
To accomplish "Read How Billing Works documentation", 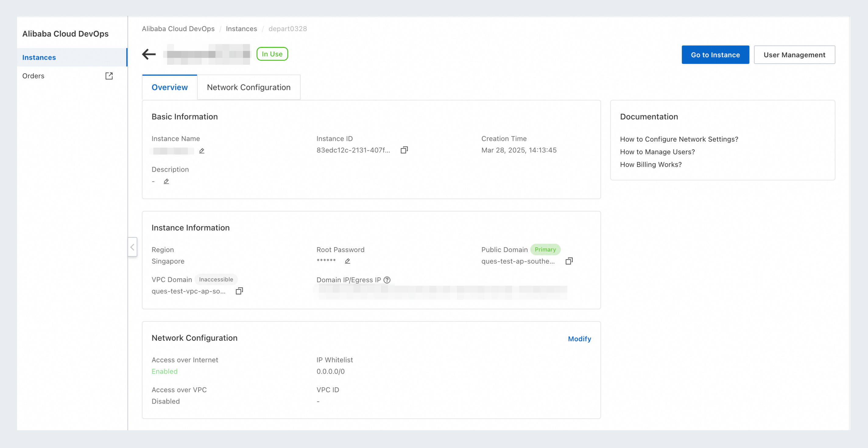I will click(650, 165).
